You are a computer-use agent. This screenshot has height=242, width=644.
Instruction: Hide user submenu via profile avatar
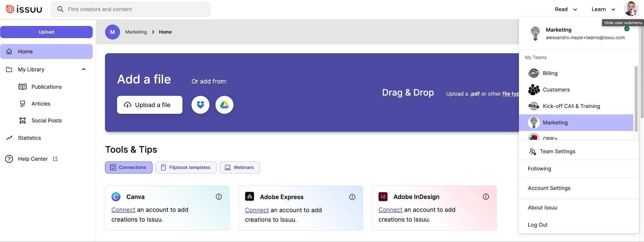pos(631,9)
